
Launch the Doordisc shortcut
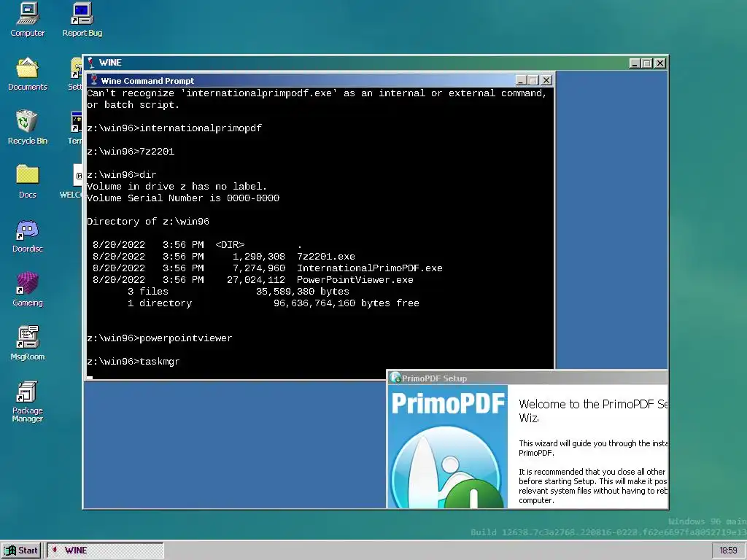(28, 236)
